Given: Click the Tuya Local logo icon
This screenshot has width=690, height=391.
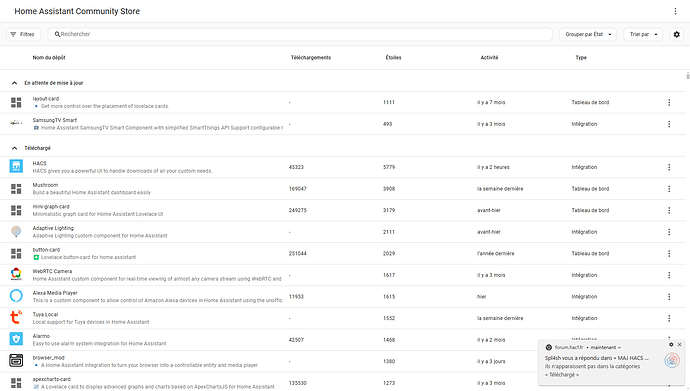Looking at the screenshot, I should coord(16,317).
